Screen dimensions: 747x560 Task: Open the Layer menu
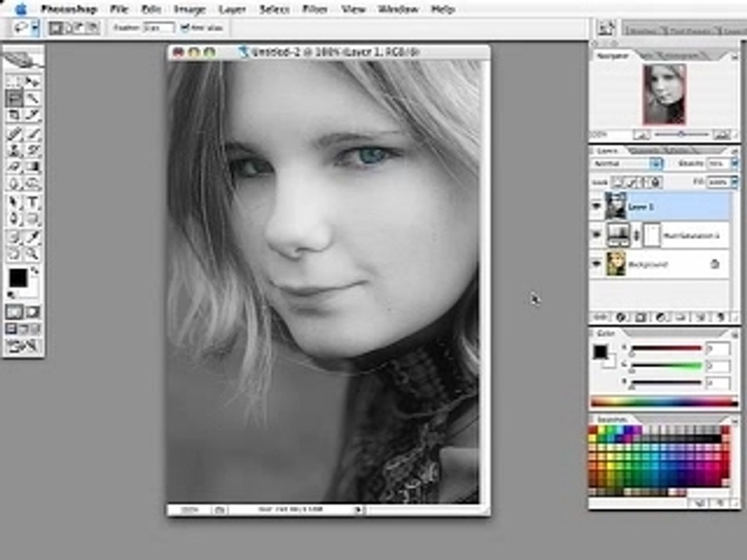click(232, 9)
